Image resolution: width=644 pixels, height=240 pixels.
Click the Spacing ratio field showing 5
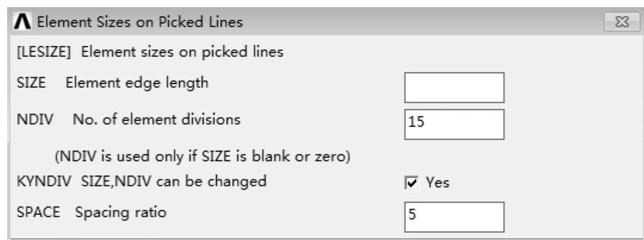(454, 217)
